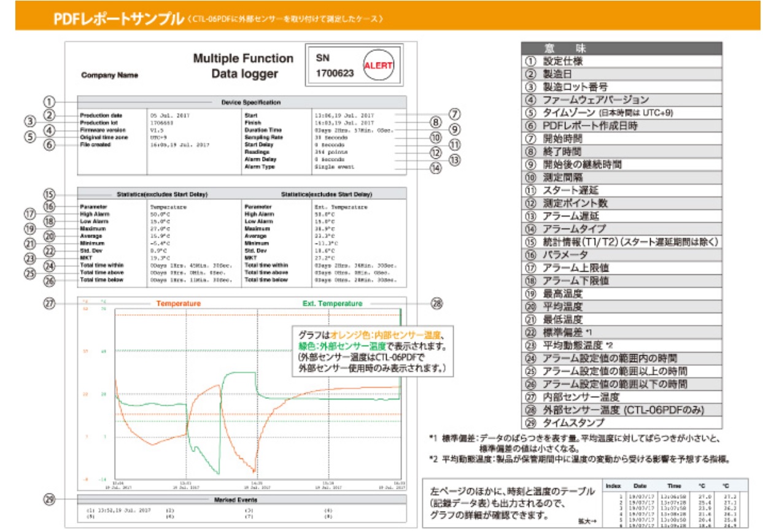Select legend row '測定ポイント数'
This screenshot has height=532, width=763.
pyautogui.click(x=621, y=203)
